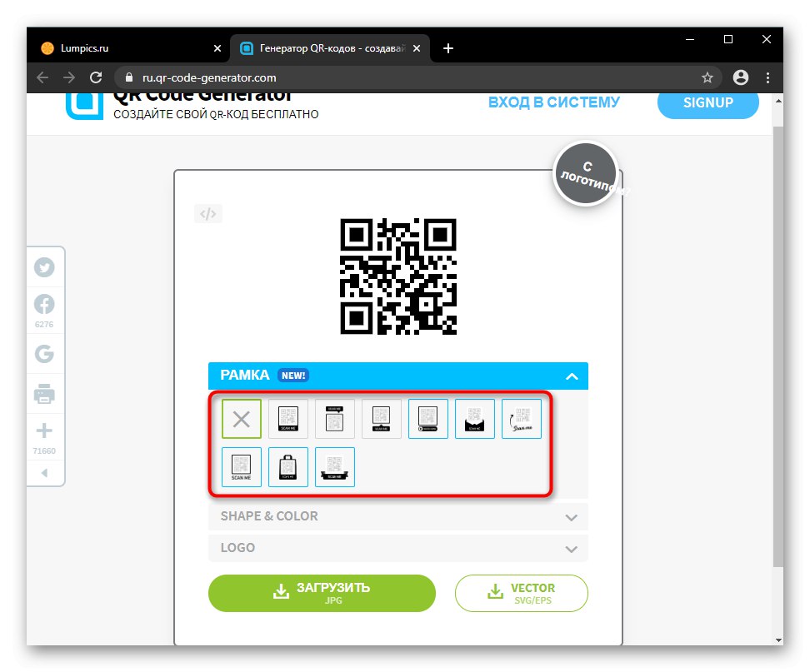Choose the shopping bag frame
Screen dimensions: 810x672
tap(288, 467)
